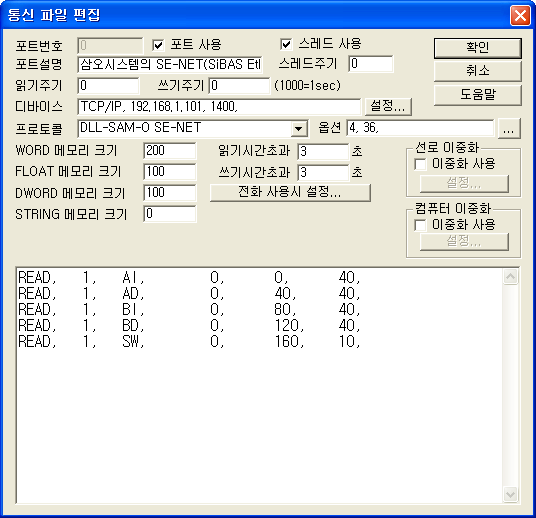
Task: Click the 확인 button
Action: point(478,48)
